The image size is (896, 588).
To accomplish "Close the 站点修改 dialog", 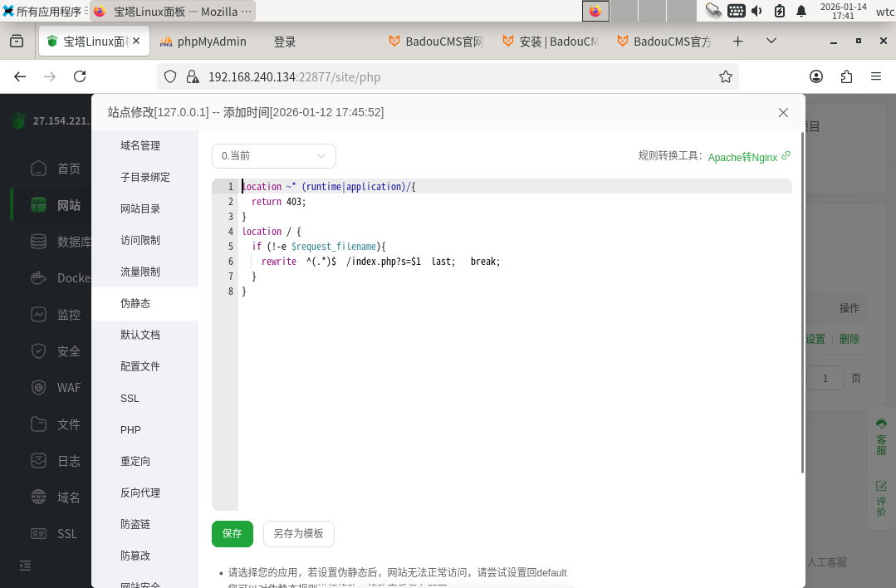I will coord(783,113).
